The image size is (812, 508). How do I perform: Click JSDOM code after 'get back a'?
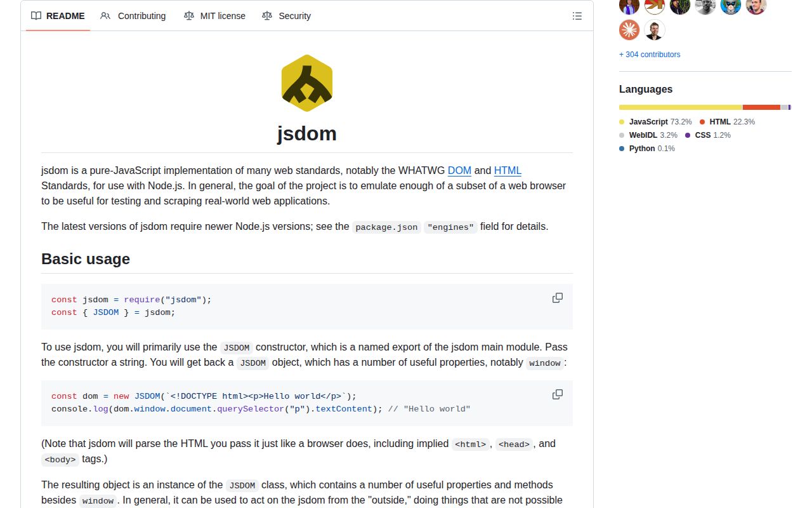(253, 363)
